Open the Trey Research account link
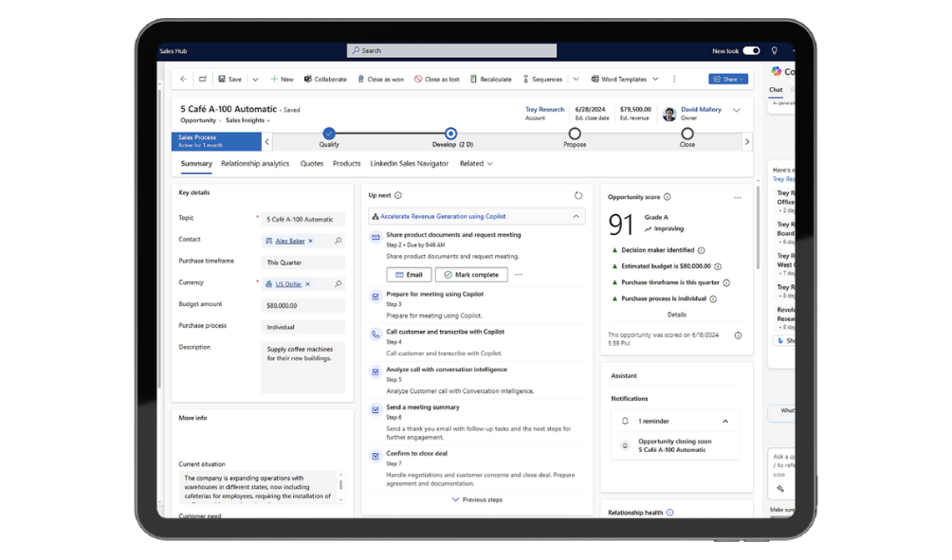This screenshot has width=952, height=560. click(544, 110)
